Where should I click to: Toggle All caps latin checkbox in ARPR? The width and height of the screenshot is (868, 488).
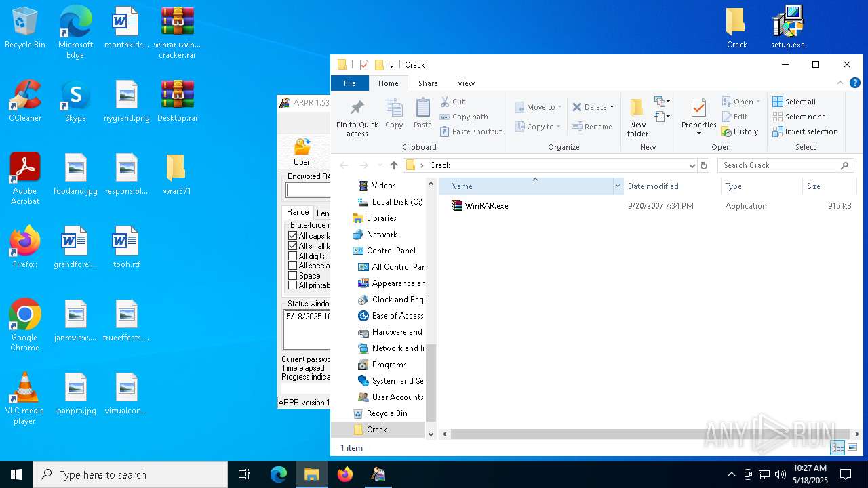click(x=293, y=236)
